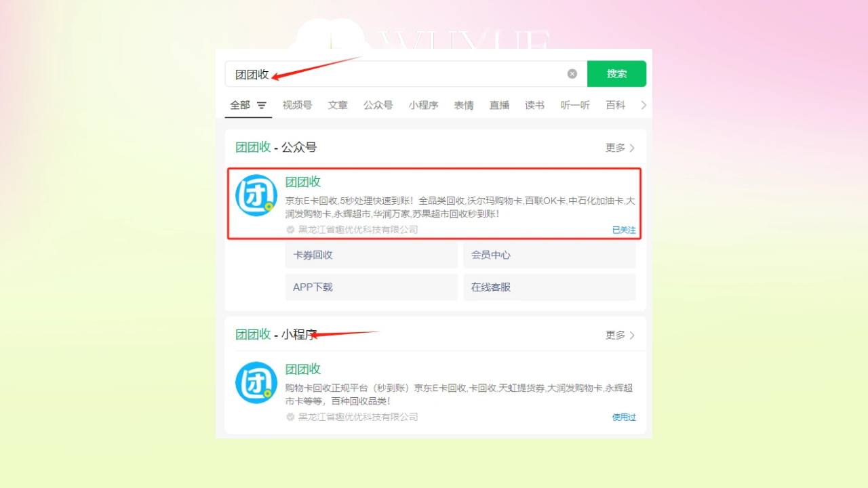Image resolution: width=868 pixels, height=488 pixels.
Task: Click the 已关注 status label
Action: pos(624,230)
